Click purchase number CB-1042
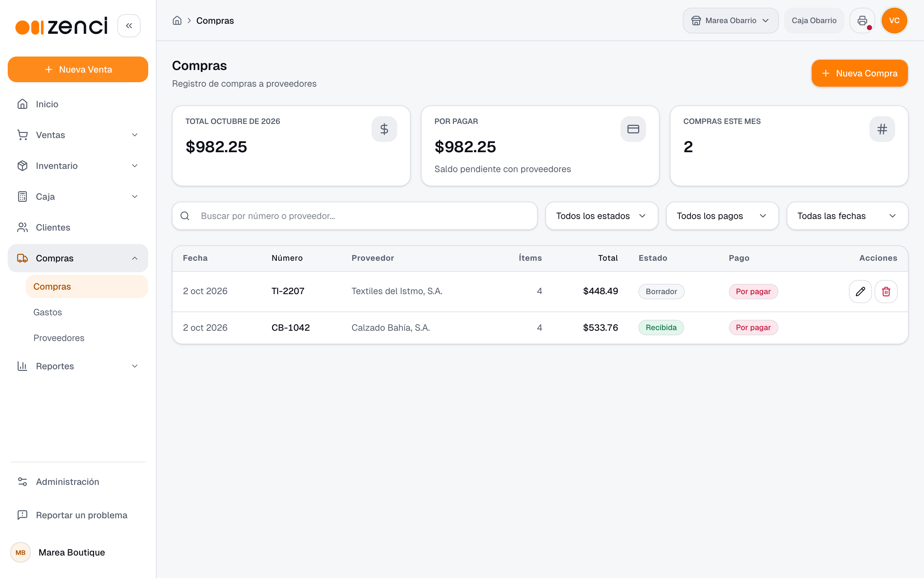This screenshot has width=924, height=578. coord(291,328)
